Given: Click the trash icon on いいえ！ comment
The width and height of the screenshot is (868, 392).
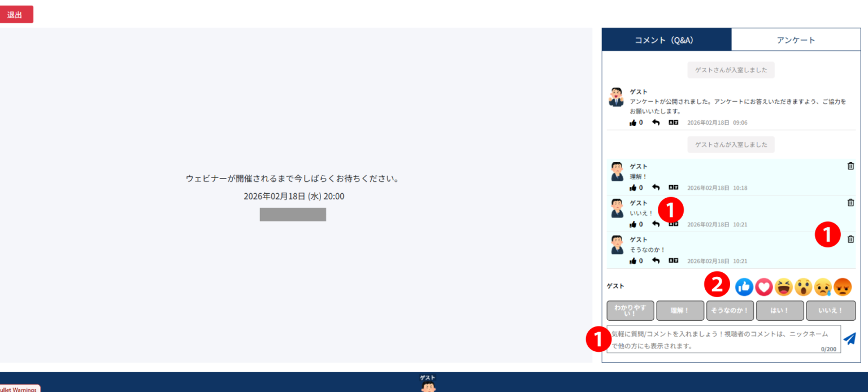Looking at the screenshot, I should [x=850, y=203].
